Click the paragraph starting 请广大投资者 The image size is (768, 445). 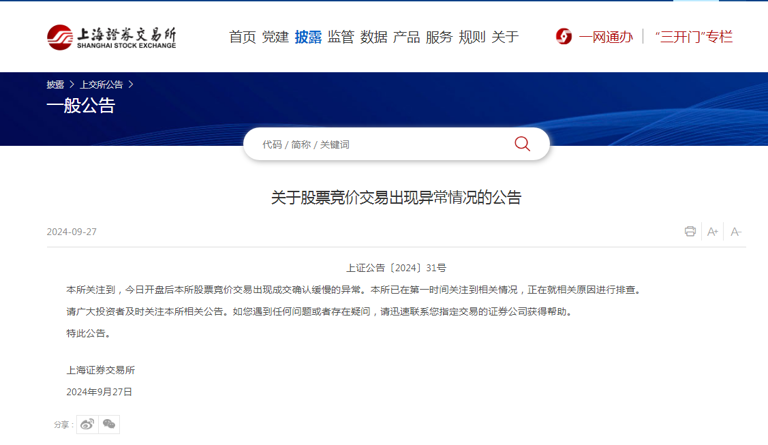319,312
